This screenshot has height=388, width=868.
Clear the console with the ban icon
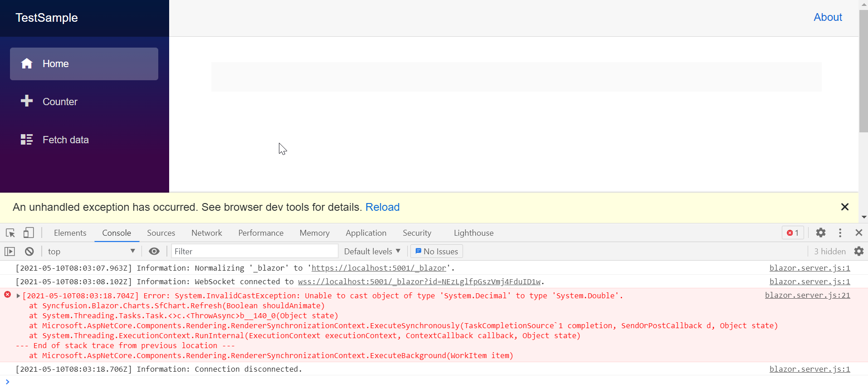click(x=29, y=252)
